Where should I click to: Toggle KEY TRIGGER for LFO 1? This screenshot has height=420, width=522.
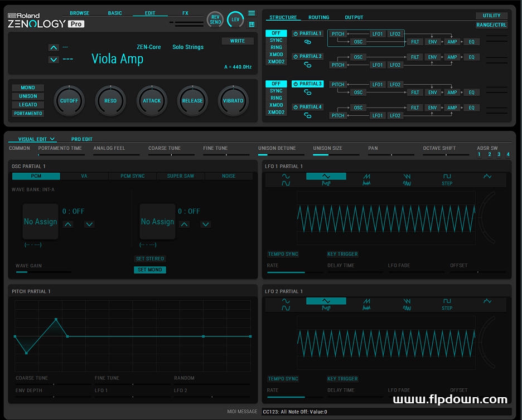pos(342,254)
